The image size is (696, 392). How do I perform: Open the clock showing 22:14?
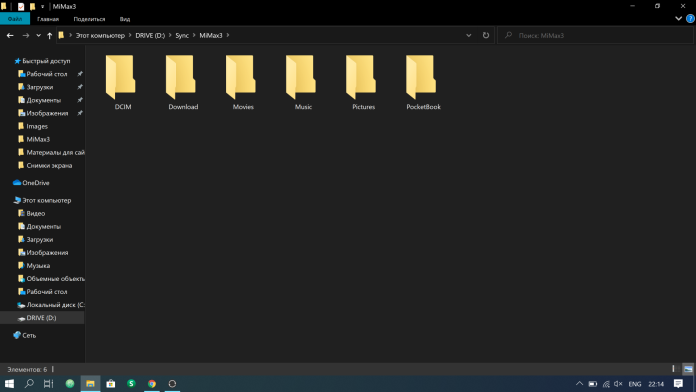click(656, 384)
